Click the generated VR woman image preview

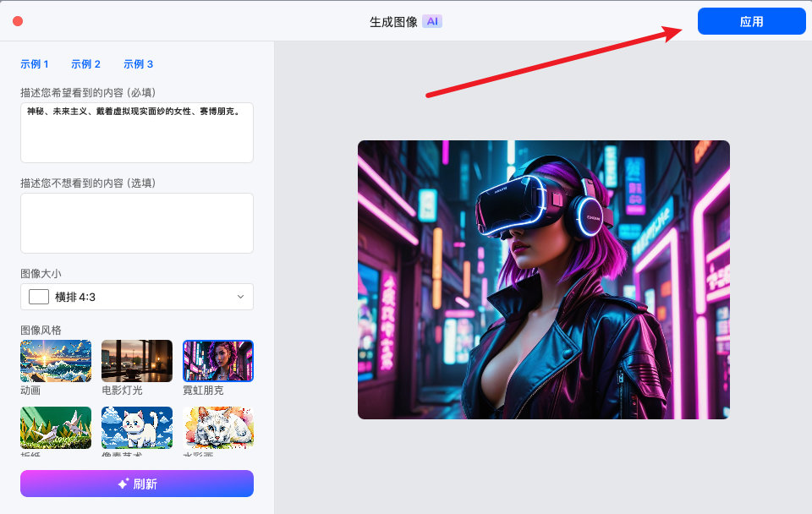pyautogui.click(x=543, y=280)
